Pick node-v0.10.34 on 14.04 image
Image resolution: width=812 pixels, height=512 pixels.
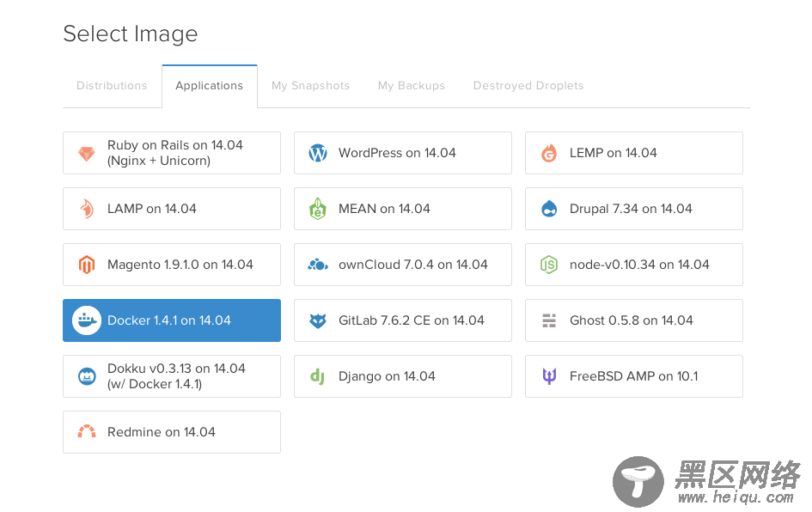pos(634,265)
